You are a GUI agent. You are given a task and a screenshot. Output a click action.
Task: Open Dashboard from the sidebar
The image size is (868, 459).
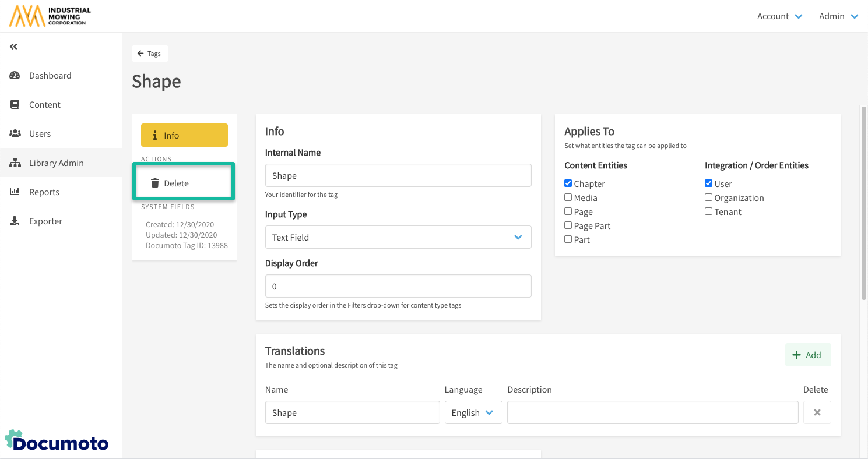pos(50,76)
